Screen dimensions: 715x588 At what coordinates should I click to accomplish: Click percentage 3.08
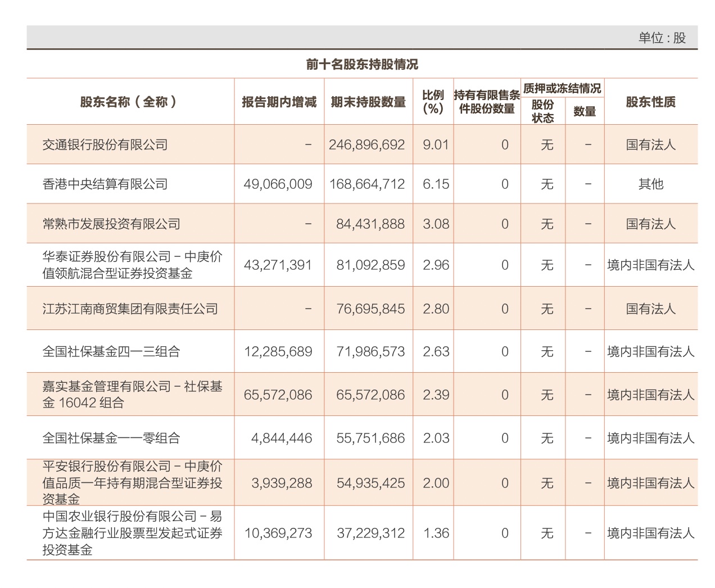pyautogui.click(x=436, y=224)
